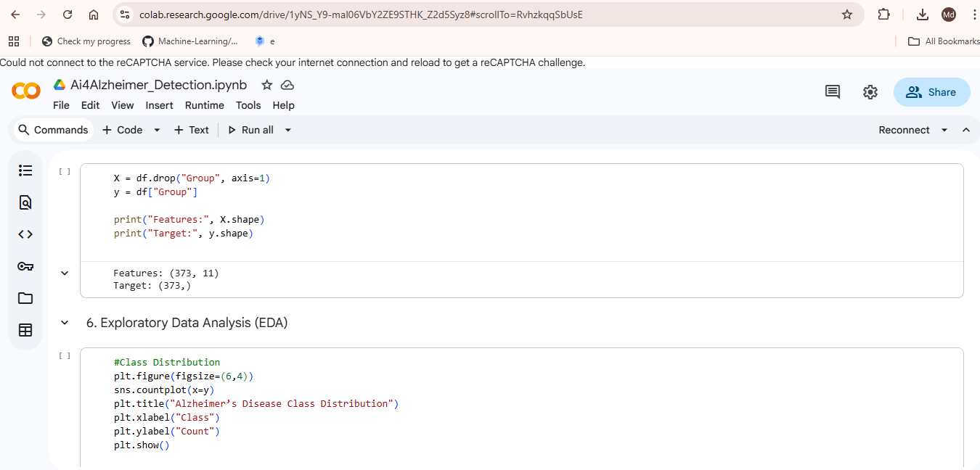Image resolution: width=980 pixels, height=470 pixels.
Task: Collapse output of Features shape cell
Action: (x=65, y=273)
